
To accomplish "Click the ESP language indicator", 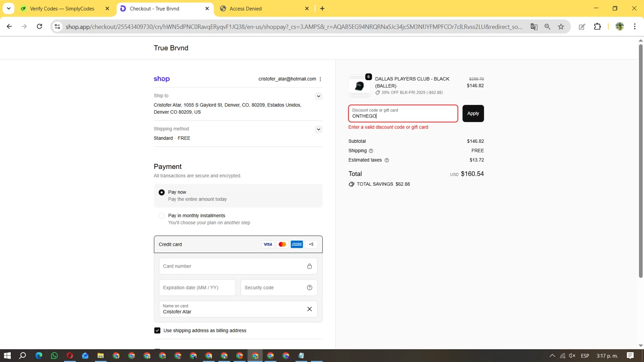I will (x=585, y=356).
